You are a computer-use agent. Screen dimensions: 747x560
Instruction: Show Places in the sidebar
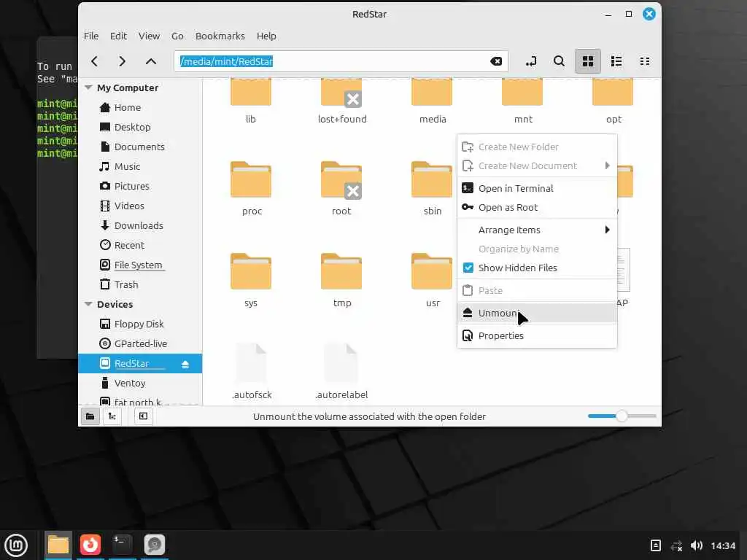pyautogui.click(x=90, y=416)
